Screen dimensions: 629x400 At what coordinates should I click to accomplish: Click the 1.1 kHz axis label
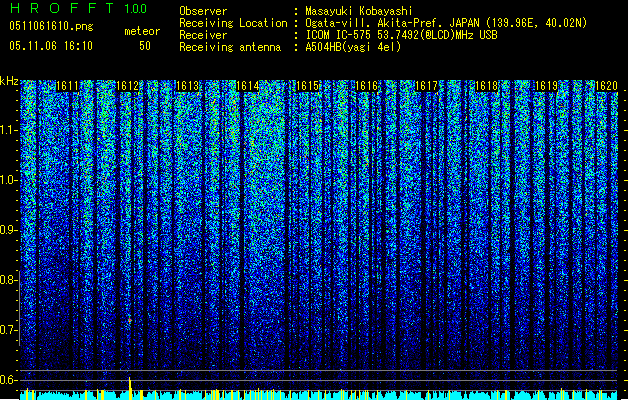tap(9, 130)
